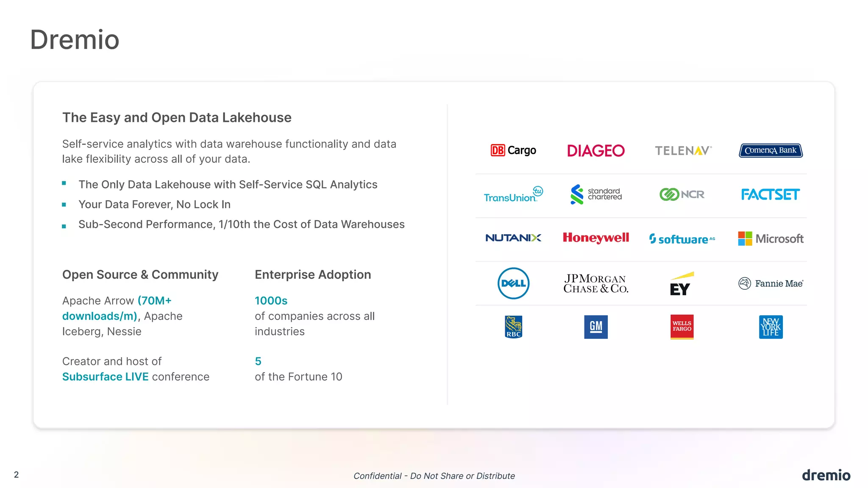The image size is (868, 488).
Task: Click the Subsurface LIVE link text
Action: pos(105,377)
